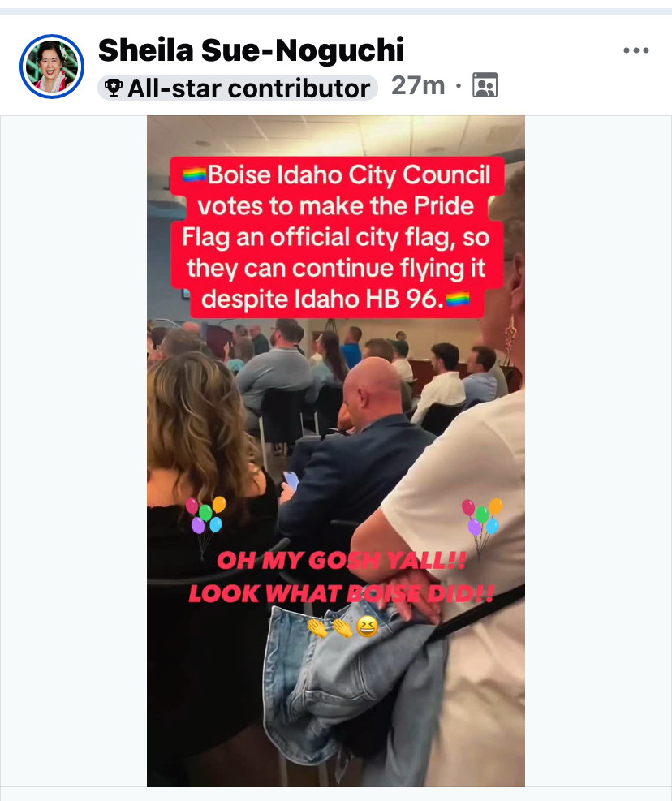The height and width of the screenshot is (801, 672).
Task: Click the first clapping hands emoji
Action: (317, 627)
